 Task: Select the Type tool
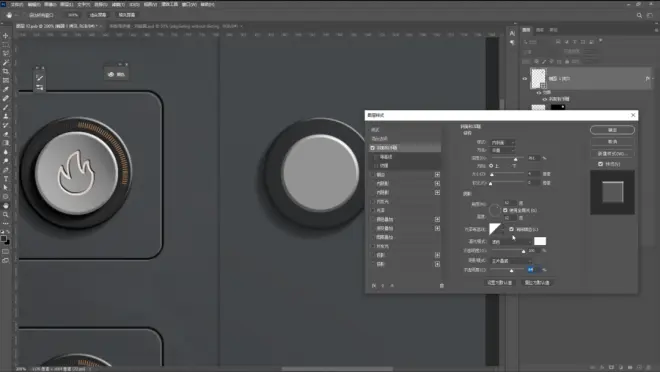[x=5, y=179]
